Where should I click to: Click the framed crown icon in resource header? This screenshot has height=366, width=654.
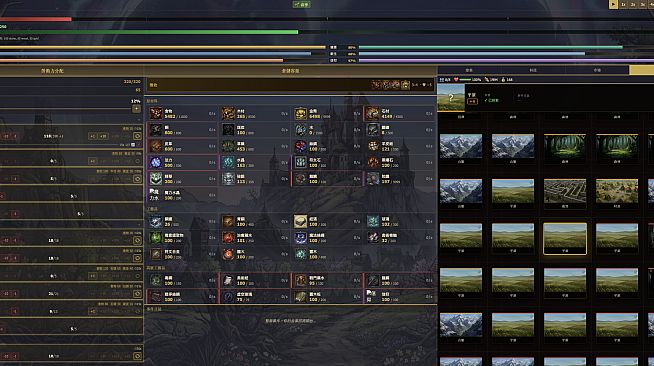pyautogui.click(x=405, y=85)
